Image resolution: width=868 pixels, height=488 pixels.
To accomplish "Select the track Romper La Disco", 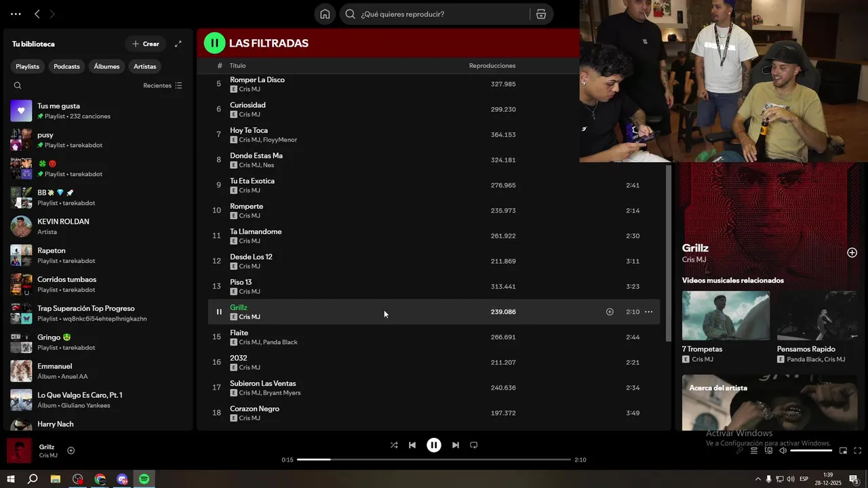I will click(x=257, y=80).
